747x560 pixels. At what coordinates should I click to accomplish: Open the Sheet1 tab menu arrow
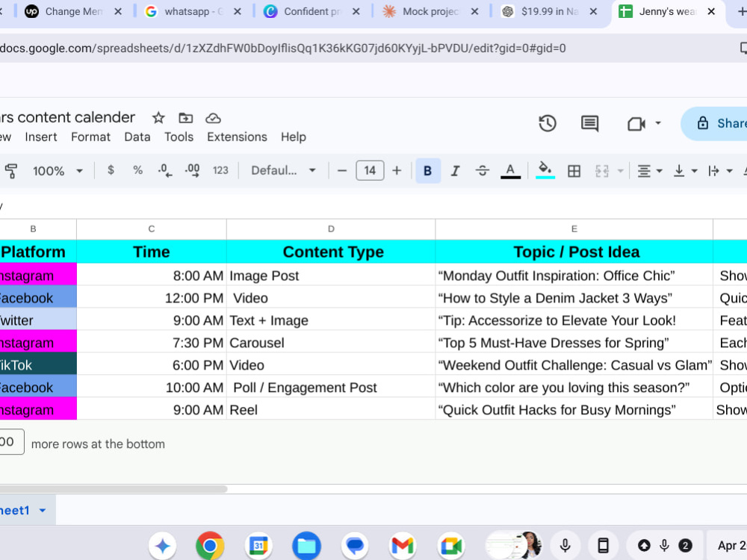click(43, 511)
